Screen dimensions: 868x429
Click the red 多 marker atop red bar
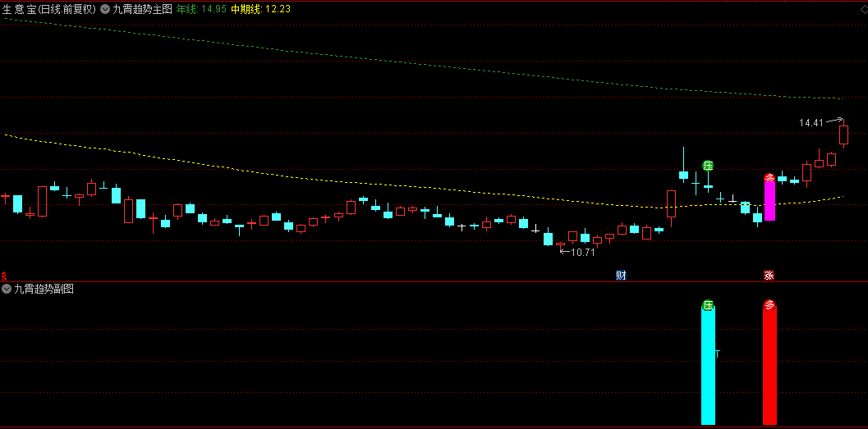(769, 305)
